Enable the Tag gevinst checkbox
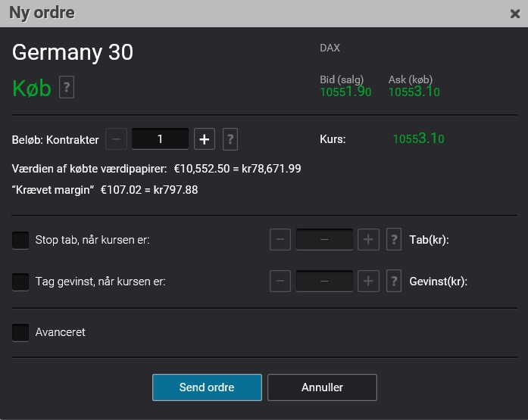 (20, 282)
